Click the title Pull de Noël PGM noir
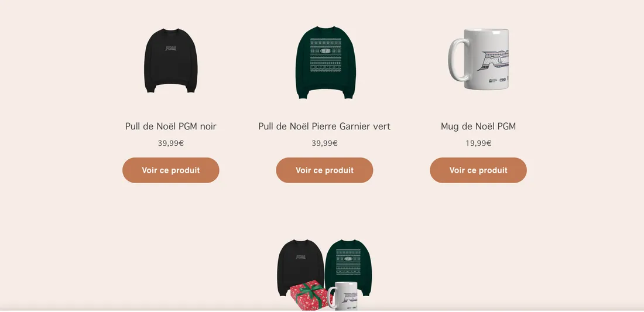Screen dimensions: 644x312 point(171,126)
